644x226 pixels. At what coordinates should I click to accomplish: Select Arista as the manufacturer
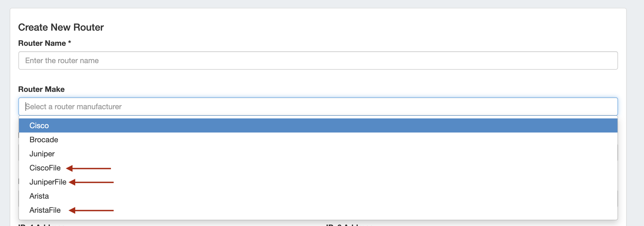pos(39,196)
